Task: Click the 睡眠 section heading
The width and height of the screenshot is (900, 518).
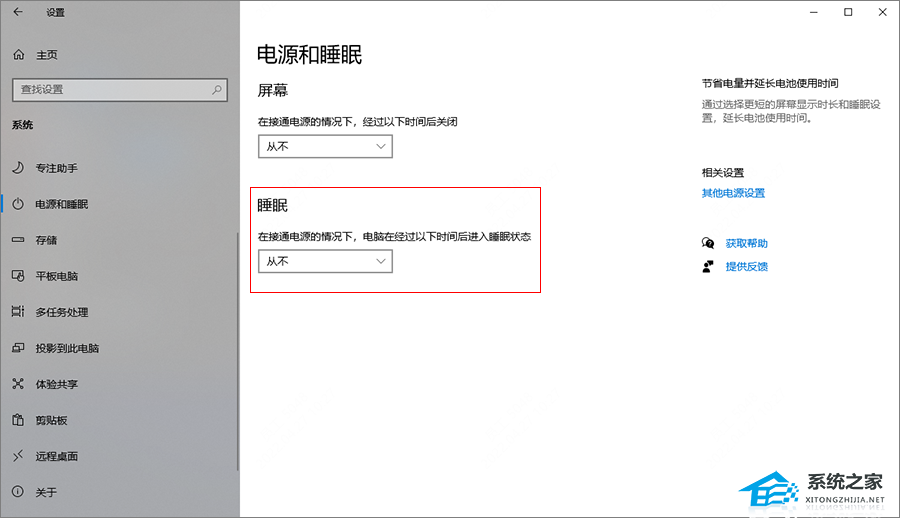Action: click(273, 205)
